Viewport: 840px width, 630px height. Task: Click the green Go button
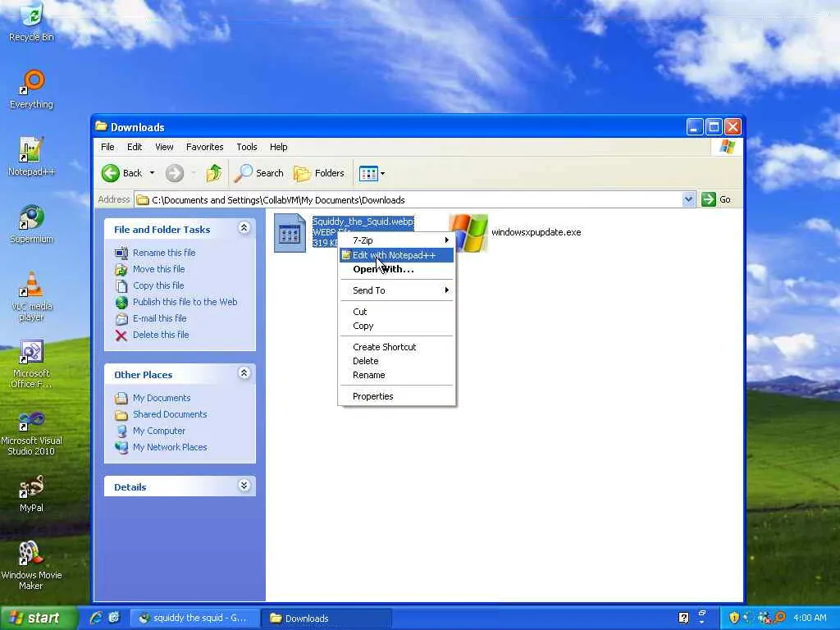click(x=717, y=199)
